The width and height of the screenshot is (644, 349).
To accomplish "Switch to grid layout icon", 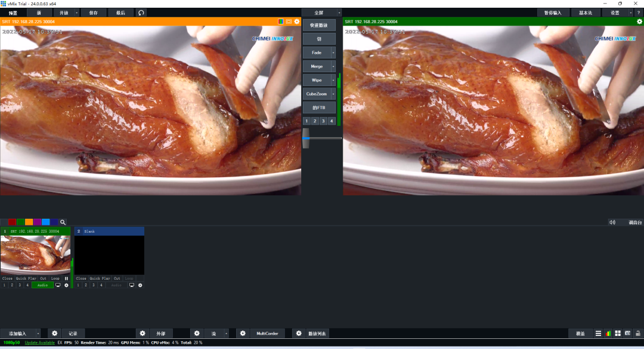I will (618, 333).
